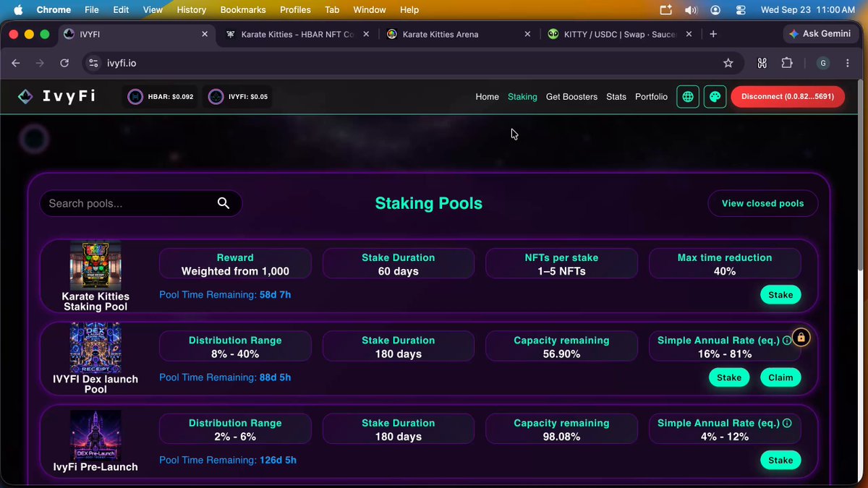Image resolution: width=868 pixels, height=488 pixels.
Task: Reload the ivyfi.io page
Action: 64,63
